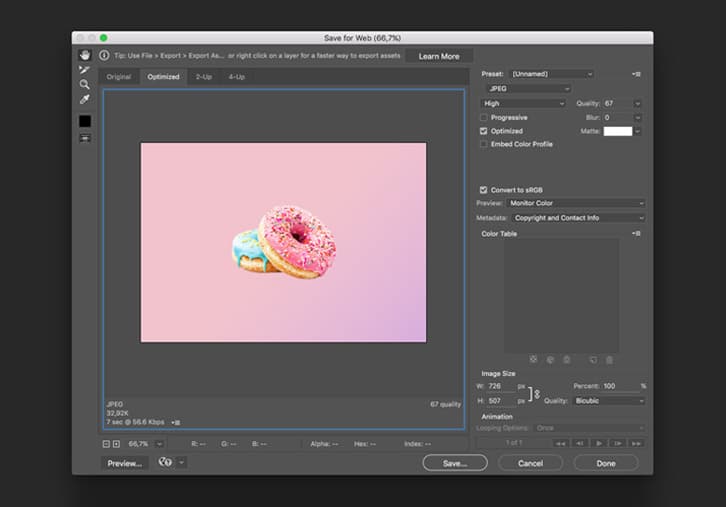Click the first frame playback button
Screen dimensions: 726x507
pos(560,444)
